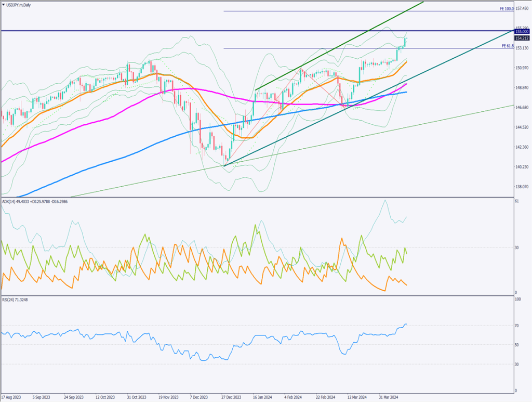532x402 pixels.
Task: Click the 12 Mar 2024 date label
Action: click(357, 398)
